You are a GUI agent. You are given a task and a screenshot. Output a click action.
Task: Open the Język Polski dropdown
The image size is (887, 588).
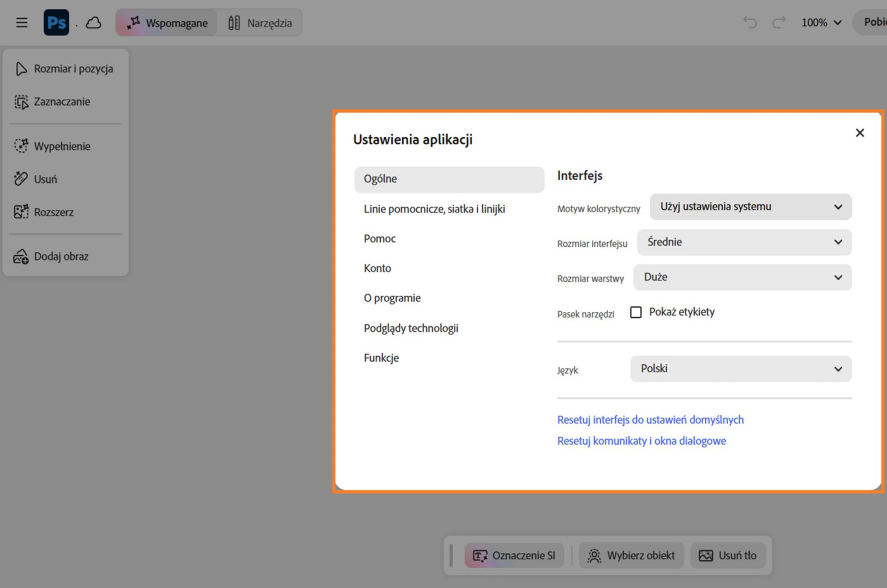[x=741, y=369]
